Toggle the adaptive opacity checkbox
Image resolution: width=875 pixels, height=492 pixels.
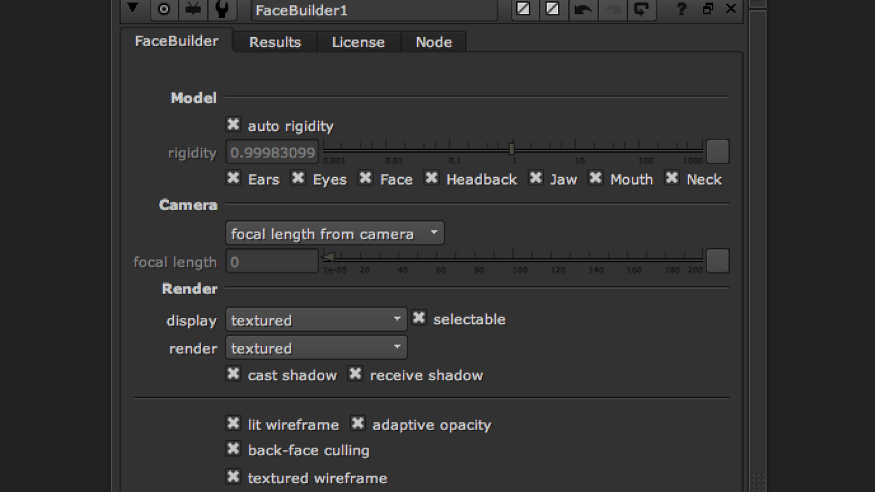[x=358, y=423]
